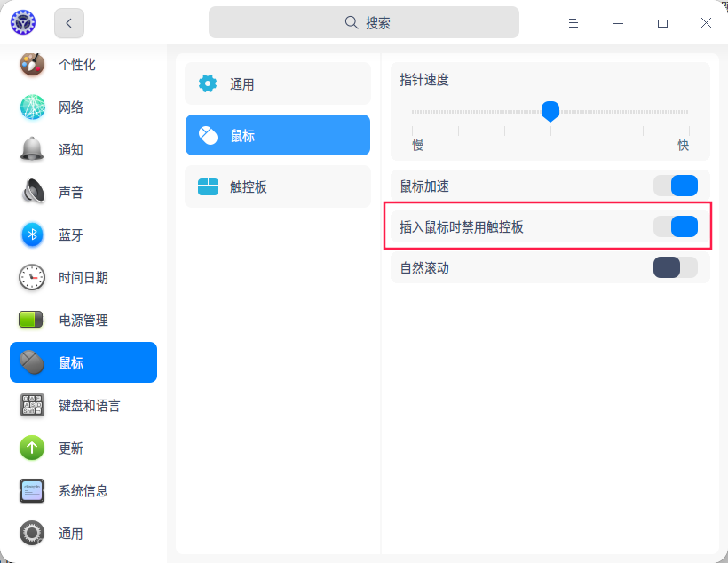
Task: Open the 系统信息 monitor icon
Action: point(32,490)
